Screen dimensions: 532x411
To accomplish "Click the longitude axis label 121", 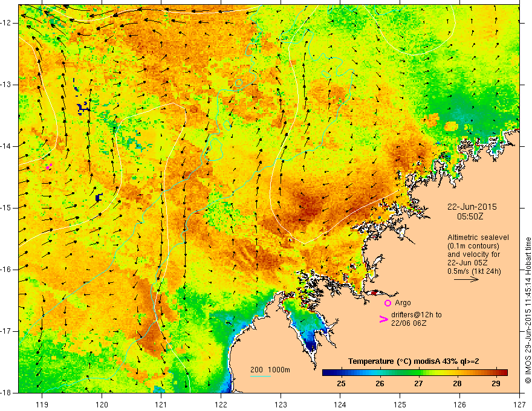I will click(161, 405).
